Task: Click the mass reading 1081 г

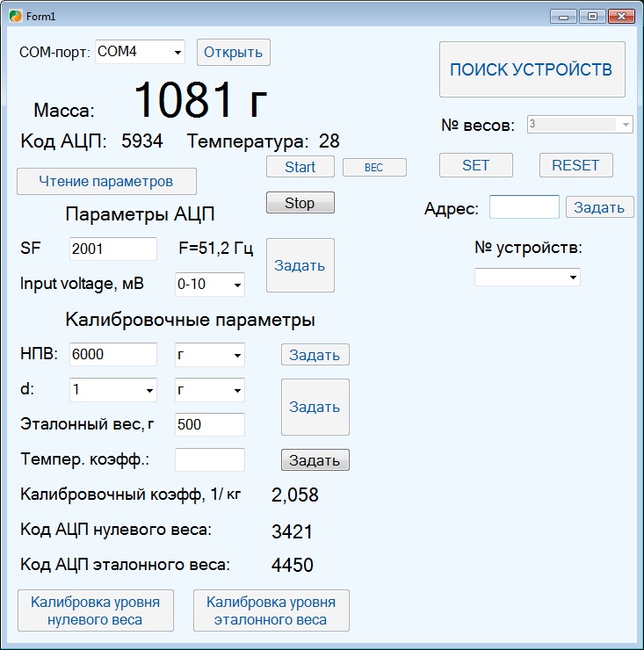Action: click(200, 100)
